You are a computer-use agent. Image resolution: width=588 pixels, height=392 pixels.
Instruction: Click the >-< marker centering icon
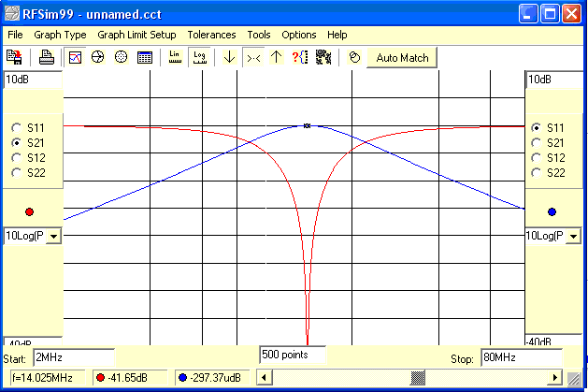[253, 57]
